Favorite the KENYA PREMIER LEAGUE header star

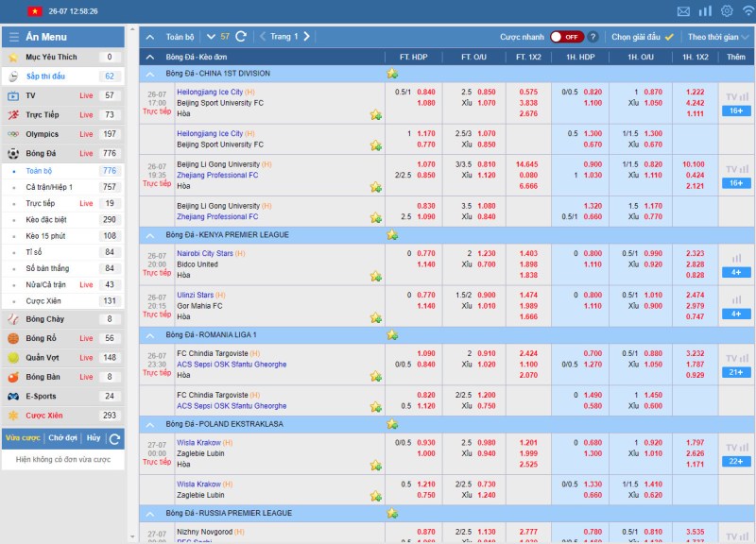392,234
